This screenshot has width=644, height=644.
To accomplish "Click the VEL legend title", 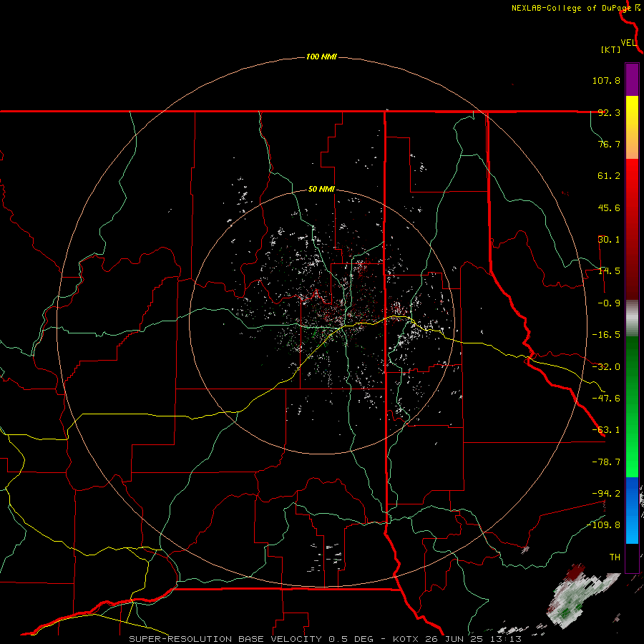I will tap(628, 42).
